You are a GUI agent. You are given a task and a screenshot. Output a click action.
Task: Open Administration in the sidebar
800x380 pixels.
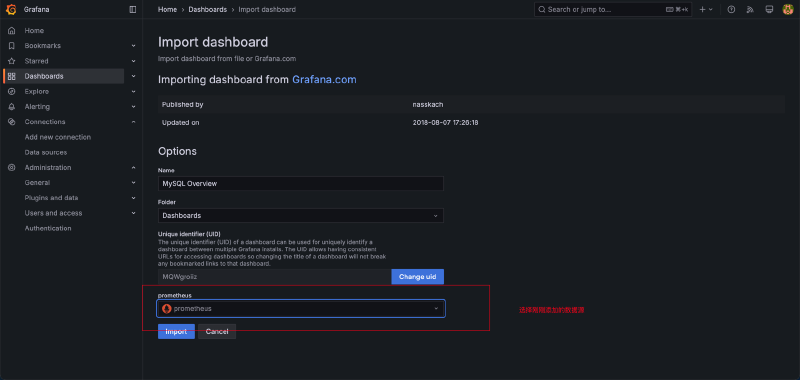[x=48, y=168]
